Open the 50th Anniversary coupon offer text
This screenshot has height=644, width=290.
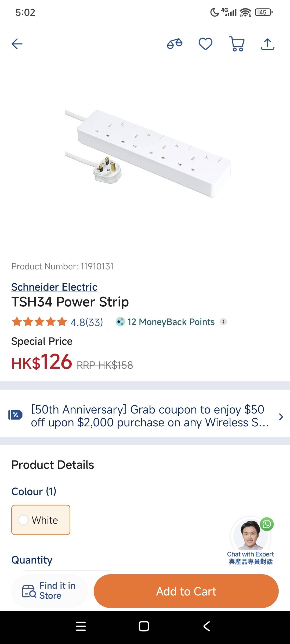(x=149, y=416)
